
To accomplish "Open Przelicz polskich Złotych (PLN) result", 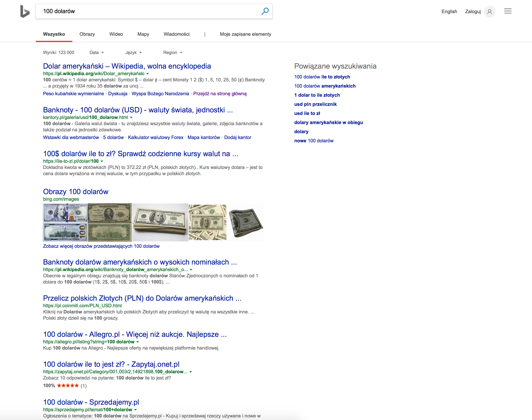I will pyautogui.click(x=142, y=298).
